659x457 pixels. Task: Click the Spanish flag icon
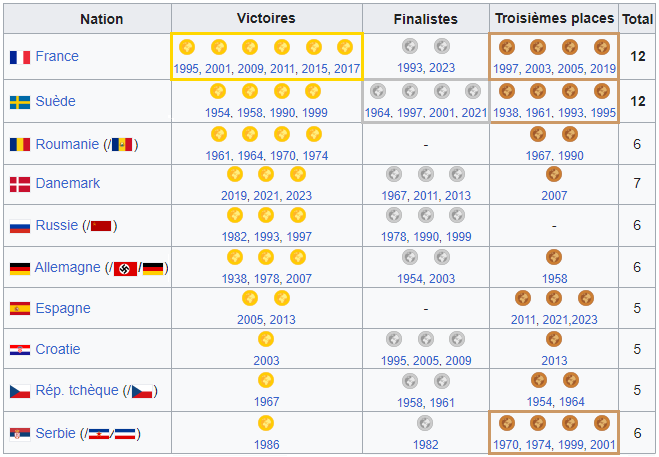[20, 309]
